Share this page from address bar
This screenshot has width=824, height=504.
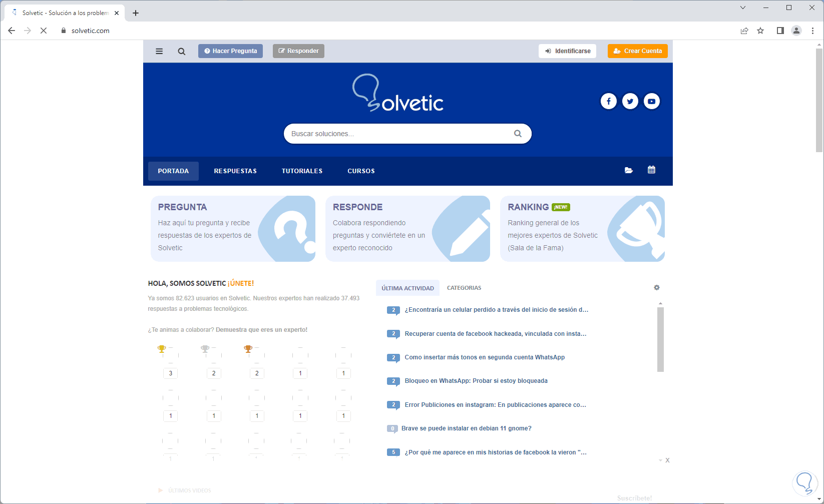(x=744, y=31)
